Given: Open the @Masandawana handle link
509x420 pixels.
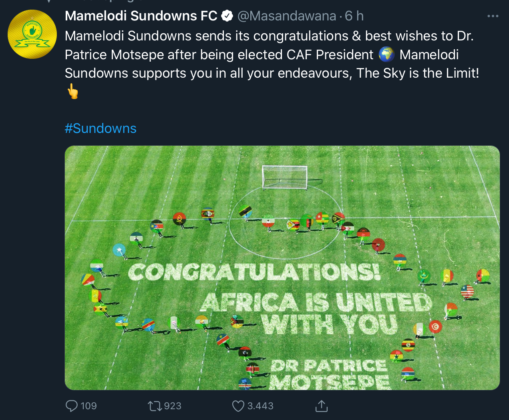Looking at the screenshot, I should pyautogui.click(x=287, y=16).
